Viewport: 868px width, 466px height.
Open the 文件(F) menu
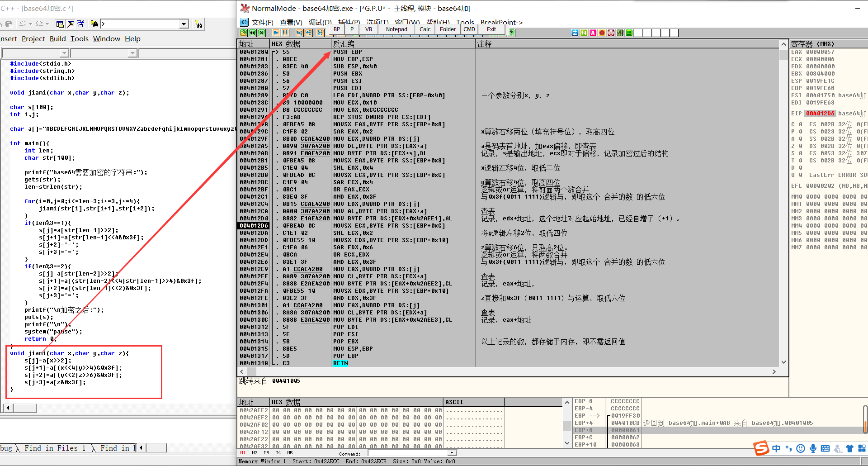[x=262, y=22]
